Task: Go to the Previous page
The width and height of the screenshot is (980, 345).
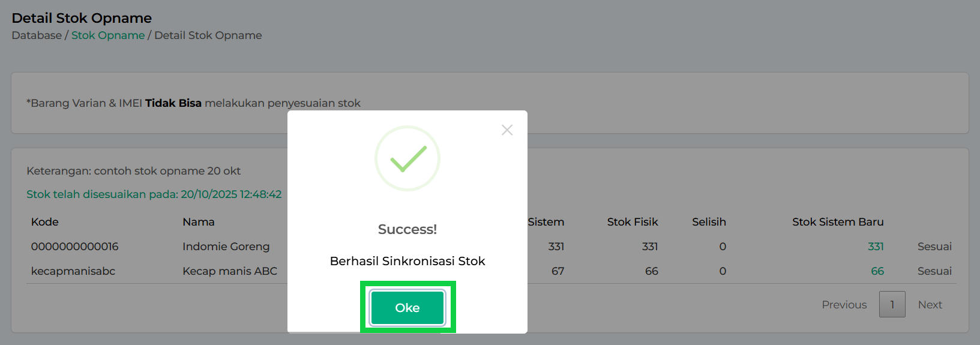Action: [844, 305]
